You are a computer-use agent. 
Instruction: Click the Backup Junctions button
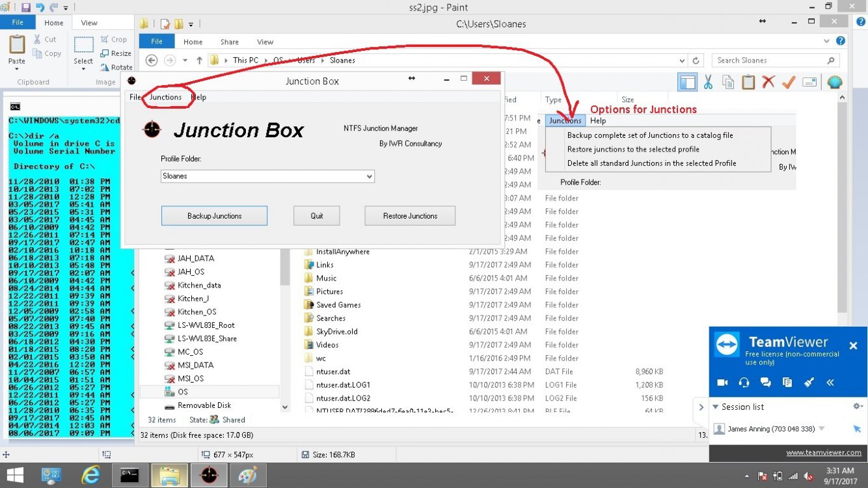tap(214, 215)
